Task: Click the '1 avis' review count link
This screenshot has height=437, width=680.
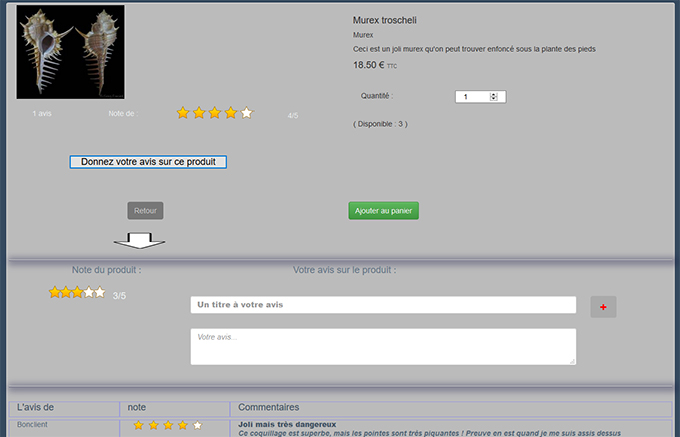Action: coord(42,114)
